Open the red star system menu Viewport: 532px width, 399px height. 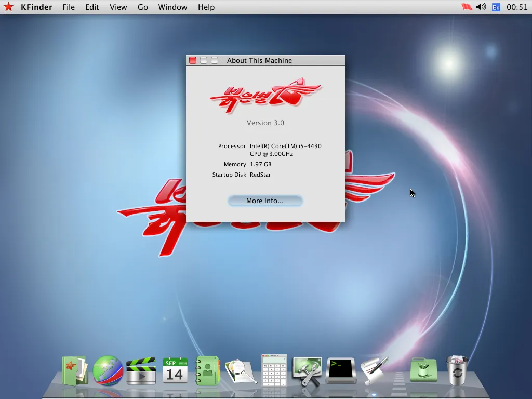click(x=8, y=7)
